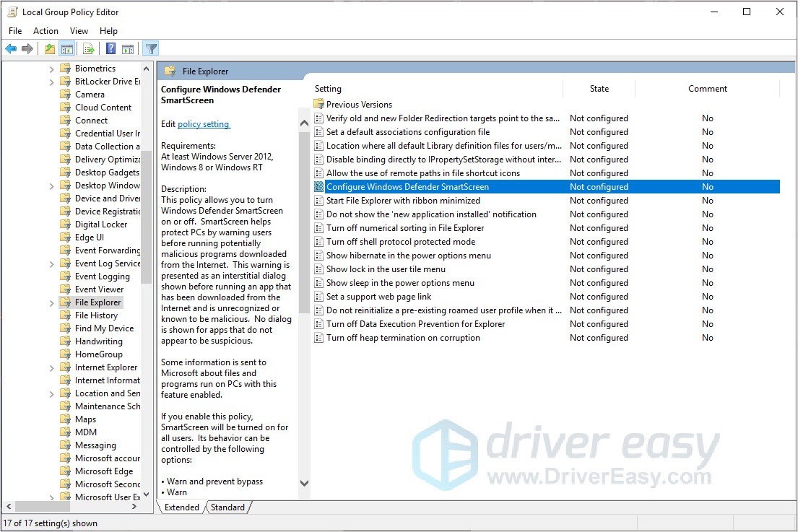This screenshot has height=532, width=798.
Task: Open Help using the blue question mark icon
Action: tap(110, 48)
